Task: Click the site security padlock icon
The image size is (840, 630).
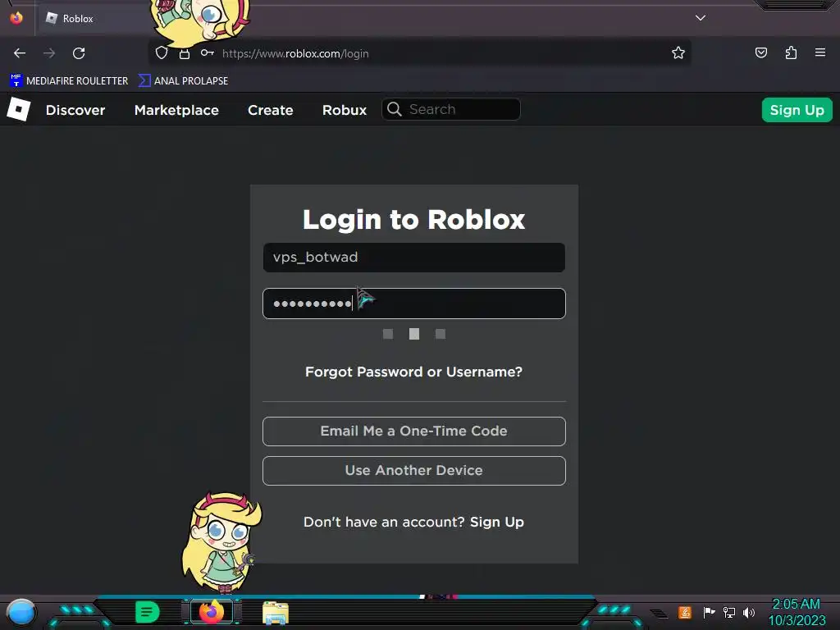Action: [185, 53]
